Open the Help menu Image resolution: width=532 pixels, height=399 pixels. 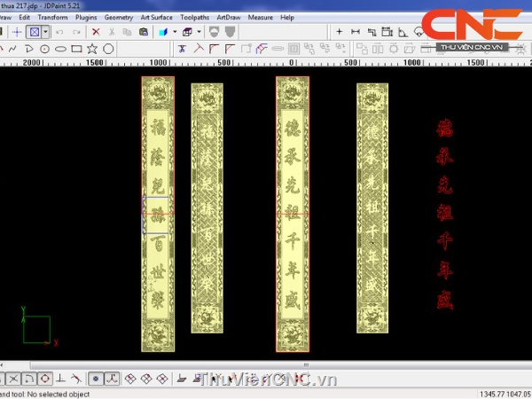pos(287,18)
